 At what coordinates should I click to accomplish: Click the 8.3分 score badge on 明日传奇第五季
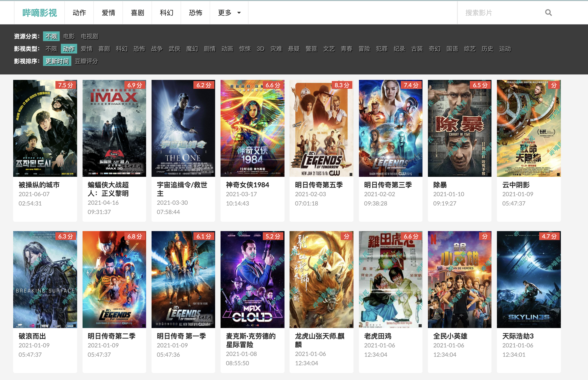(x=342, y=85)
